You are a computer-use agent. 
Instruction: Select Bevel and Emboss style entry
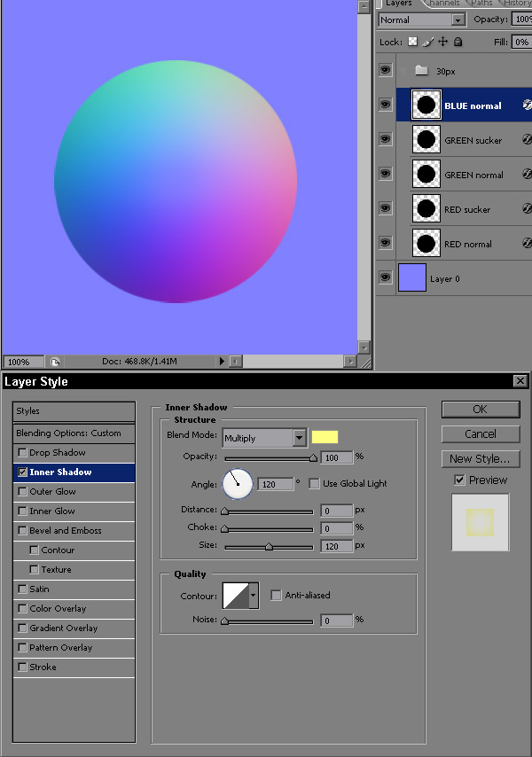point(66,531)
